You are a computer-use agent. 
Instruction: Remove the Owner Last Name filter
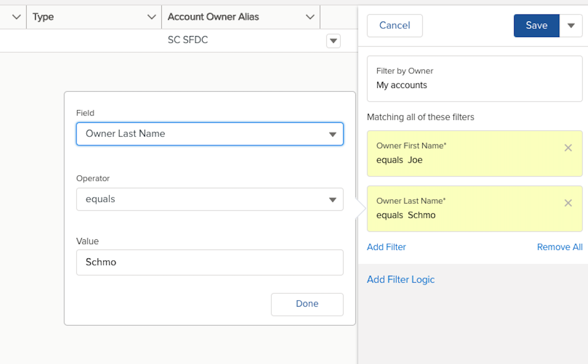coord(568,203)
